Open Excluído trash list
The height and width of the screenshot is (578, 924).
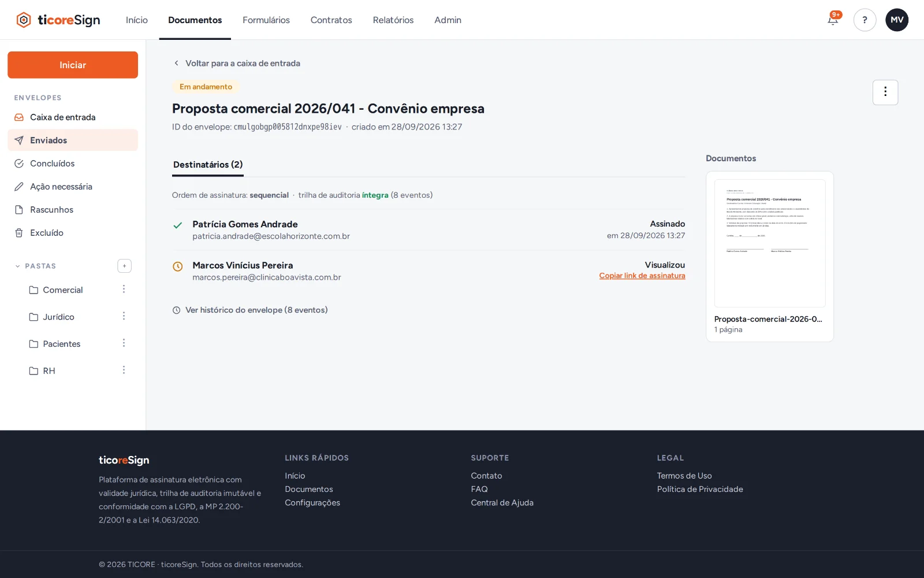click(73, 232)
